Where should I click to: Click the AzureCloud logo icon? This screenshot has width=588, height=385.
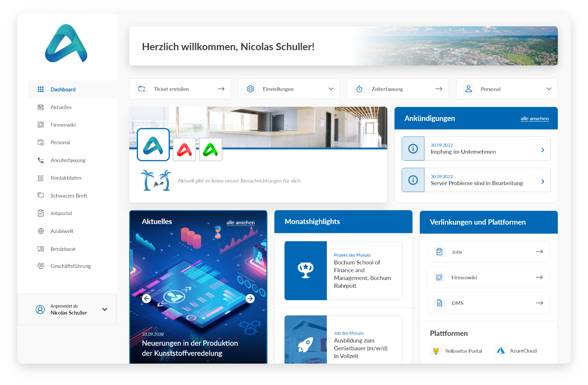click(x=501, y=351)
